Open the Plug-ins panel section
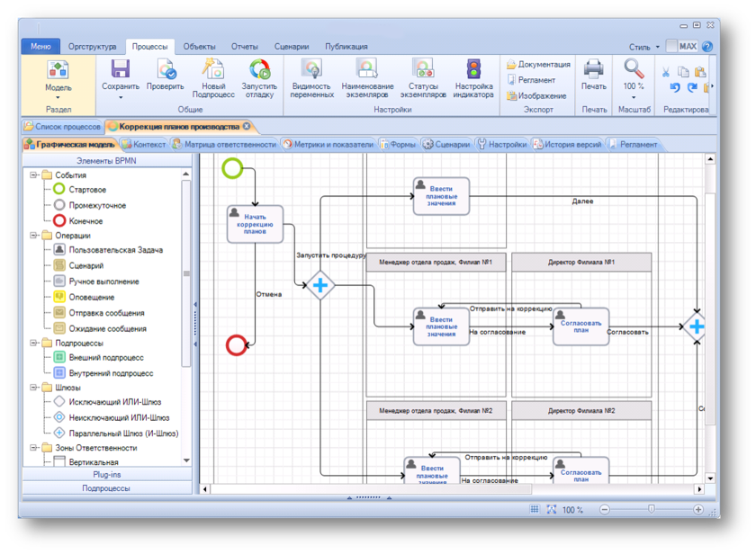The image size is (756, 554). (106, 474)
